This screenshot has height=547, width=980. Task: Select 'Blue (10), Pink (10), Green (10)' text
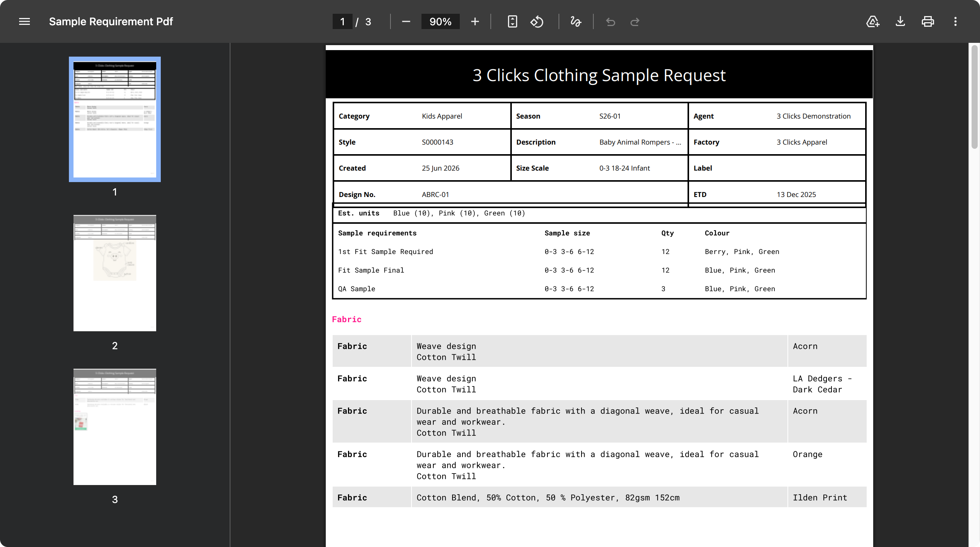click(x=459, y=213)
